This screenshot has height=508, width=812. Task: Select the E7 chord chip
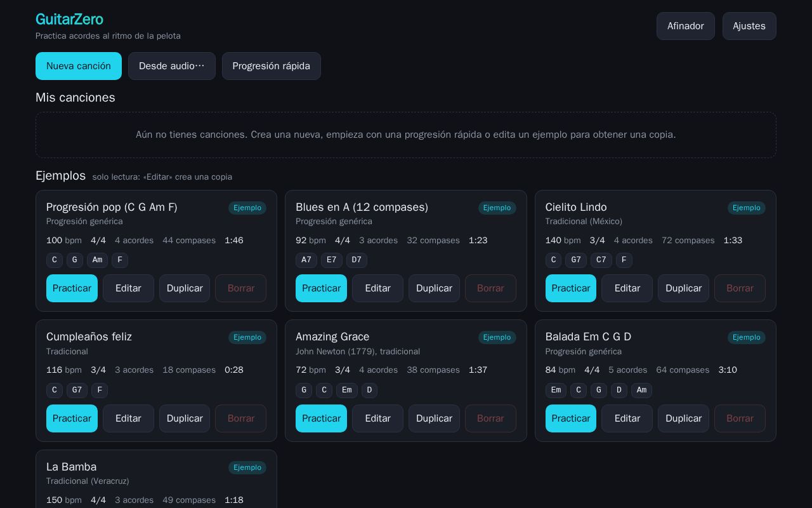coord(332,260)
